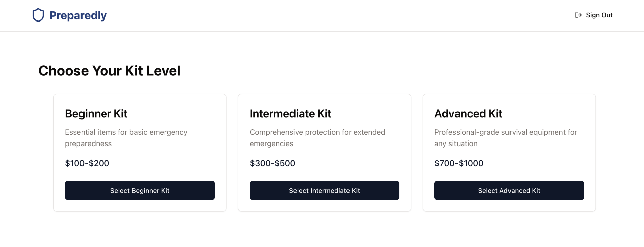Open the Preparedly brand name link
Image resolution: width=644 pixels, height=247 pixels.
pyautogui.click(x=78, y=15)
